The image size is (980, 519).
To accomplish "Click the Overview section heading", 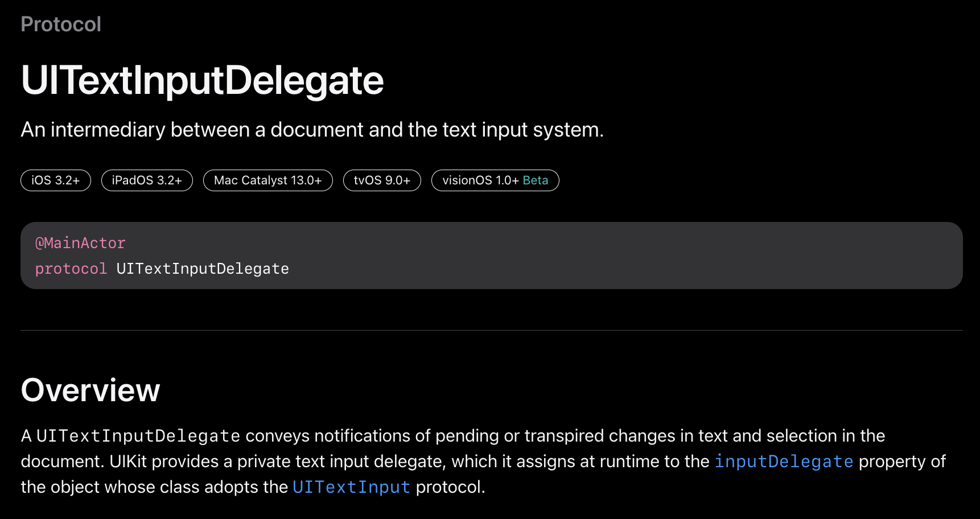I will point(90,390).
